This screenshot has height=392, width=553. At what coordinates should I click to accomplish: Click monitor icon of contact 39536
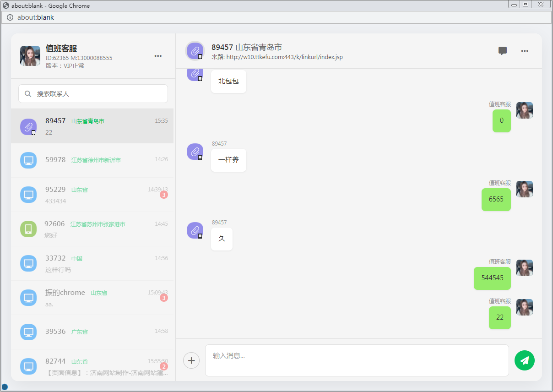(28, 332)
